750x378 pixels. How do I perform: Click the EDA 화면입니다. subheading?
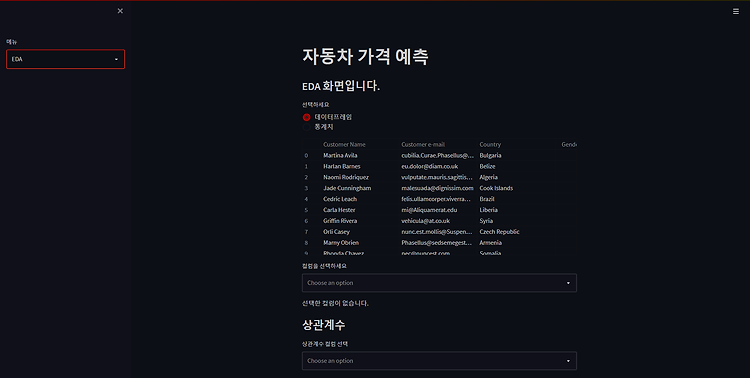coord(341,86)
